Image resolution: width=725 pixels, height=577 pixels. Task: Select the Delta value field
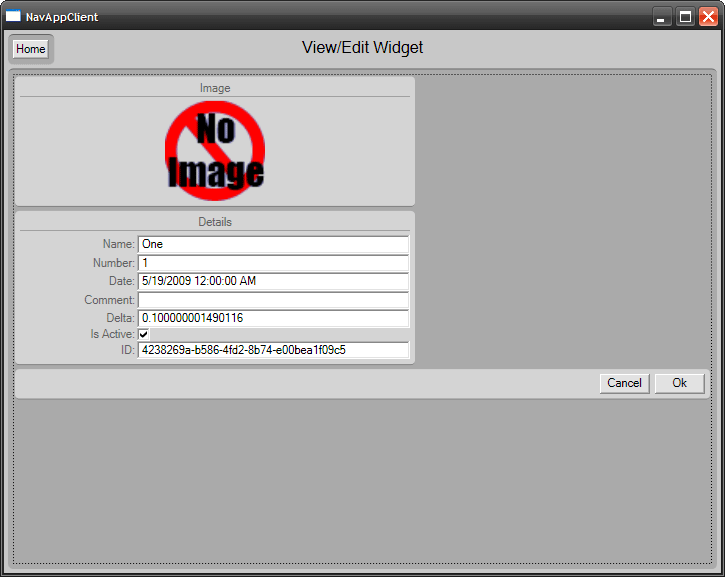[273, 318]
